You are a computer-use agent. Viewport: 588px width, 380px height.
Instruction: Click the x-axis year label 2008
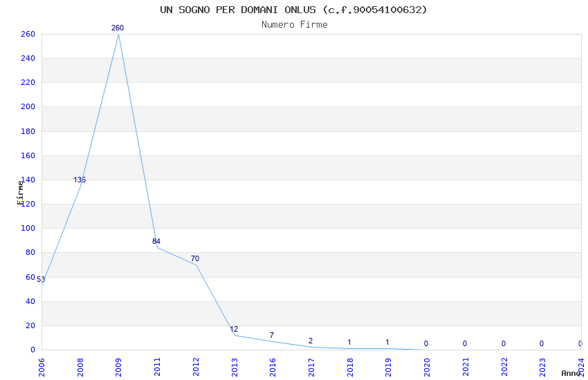click(x=80, y=367)
